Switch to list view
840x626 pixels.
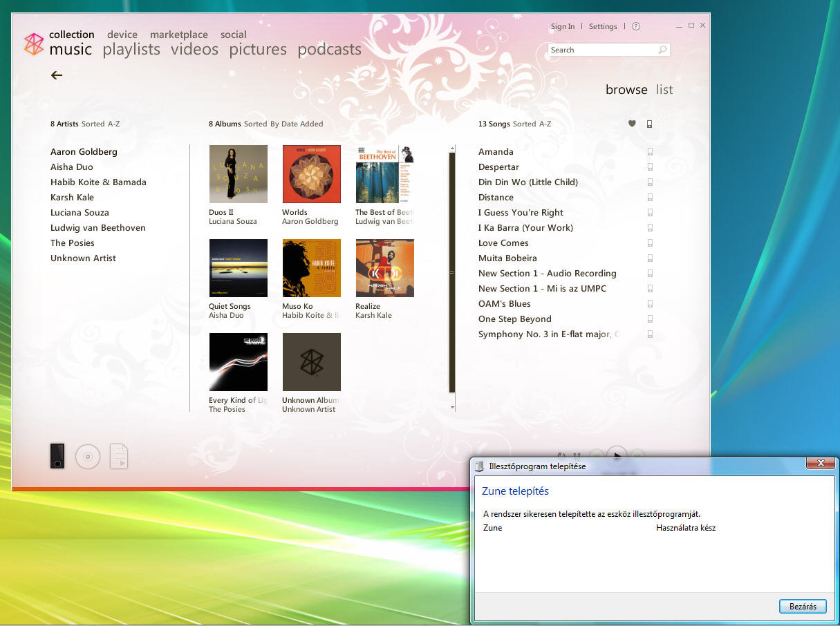664,90
